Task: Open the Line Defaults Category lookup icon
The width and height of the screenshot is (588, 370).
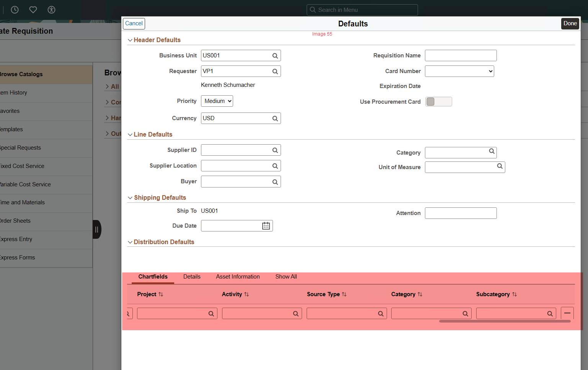Action: [x=492, y=152]
